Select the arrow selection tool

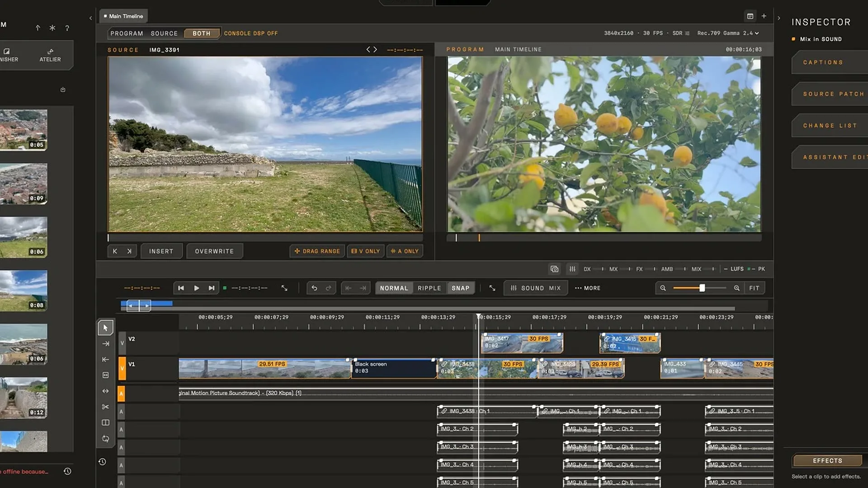105,328
